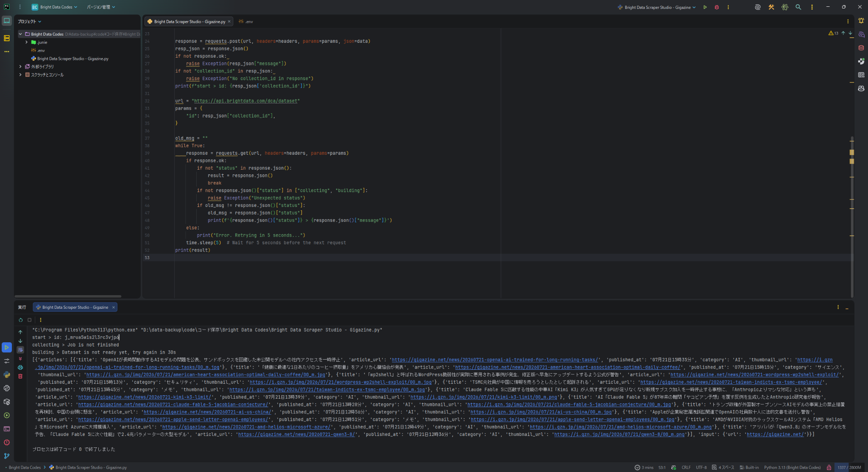Open the Python Console icon in the left sidebar
Screen dimensions: 868x472
click(x=7, y=388)
